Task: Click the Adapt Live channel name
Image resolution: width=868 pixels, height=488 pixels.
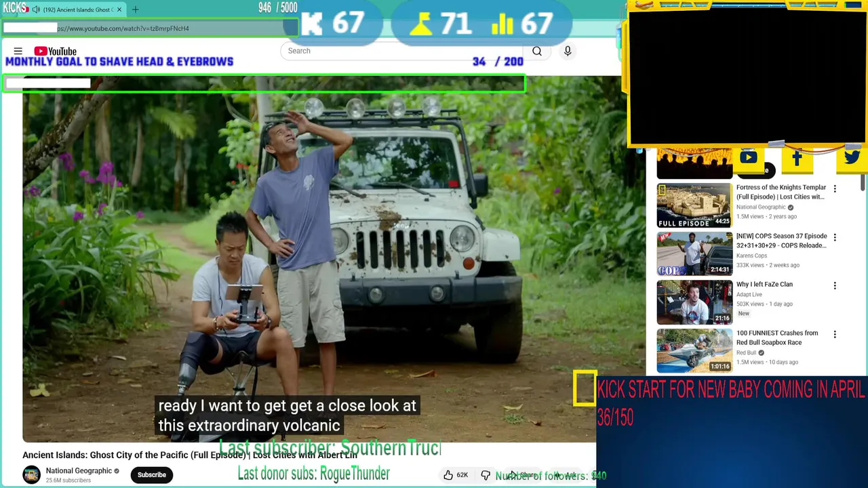Action: tap(749, 294)
